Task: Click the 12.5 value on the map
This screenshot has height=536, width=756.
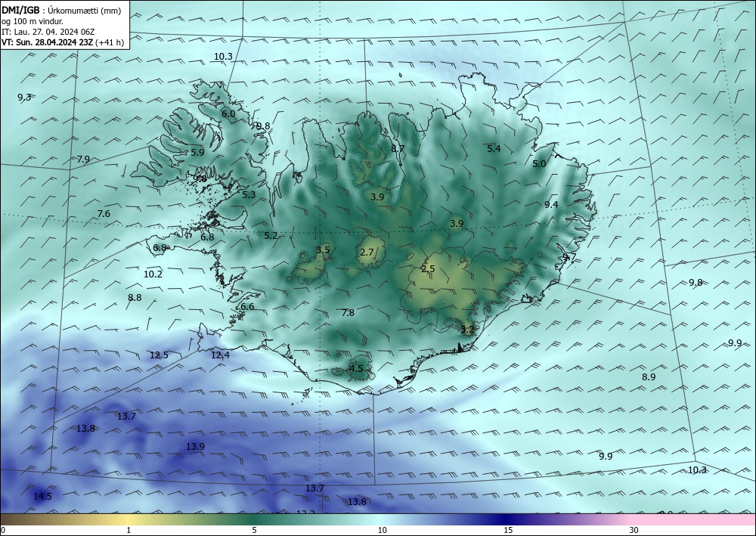Action: click(159, 355)
